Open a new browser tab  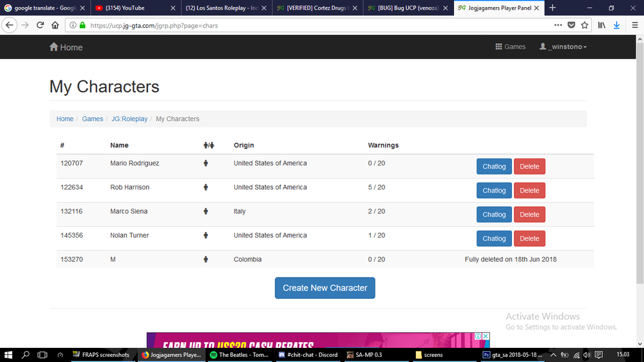[x=553, y=8]
